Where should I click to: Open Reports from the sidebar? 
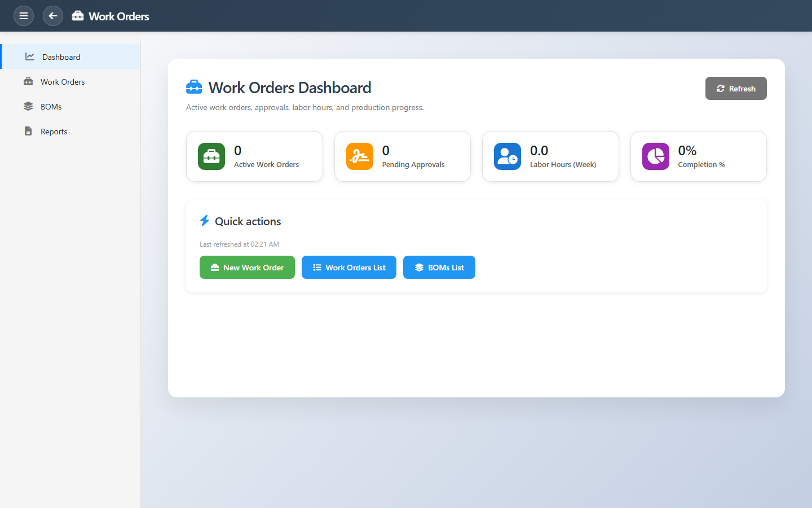pos(54,132)
